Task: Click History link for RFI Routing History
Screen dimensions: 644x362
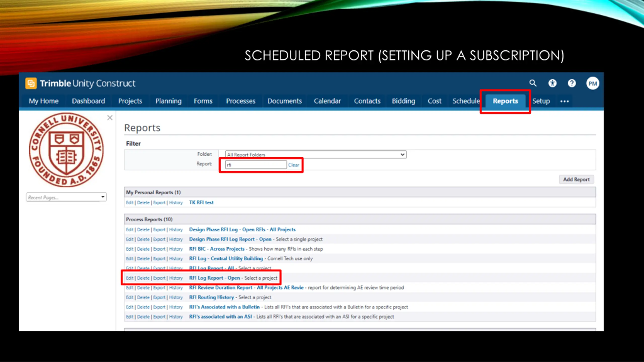Action: [x=176, y=297]
